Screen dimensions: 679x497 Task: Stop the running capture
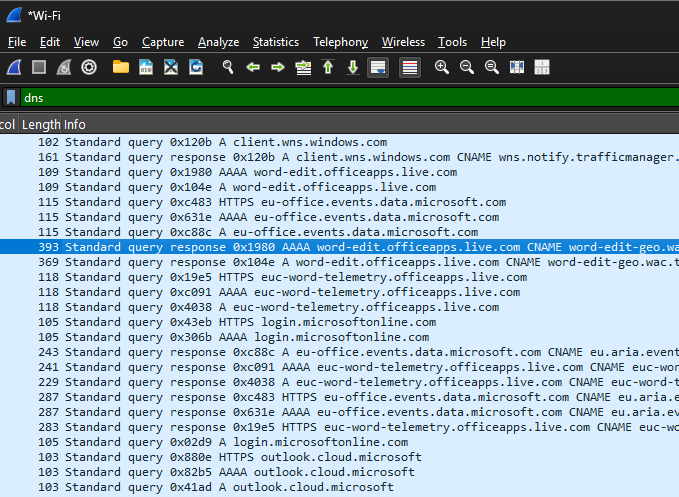[39, 67]
